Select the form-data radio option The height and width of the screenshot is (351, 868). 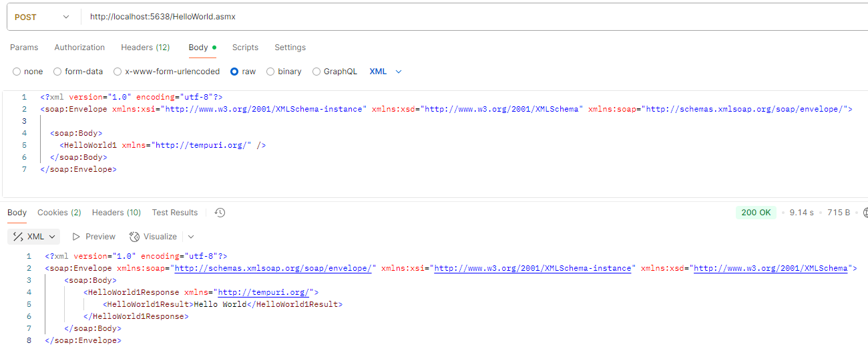(57, 72)
